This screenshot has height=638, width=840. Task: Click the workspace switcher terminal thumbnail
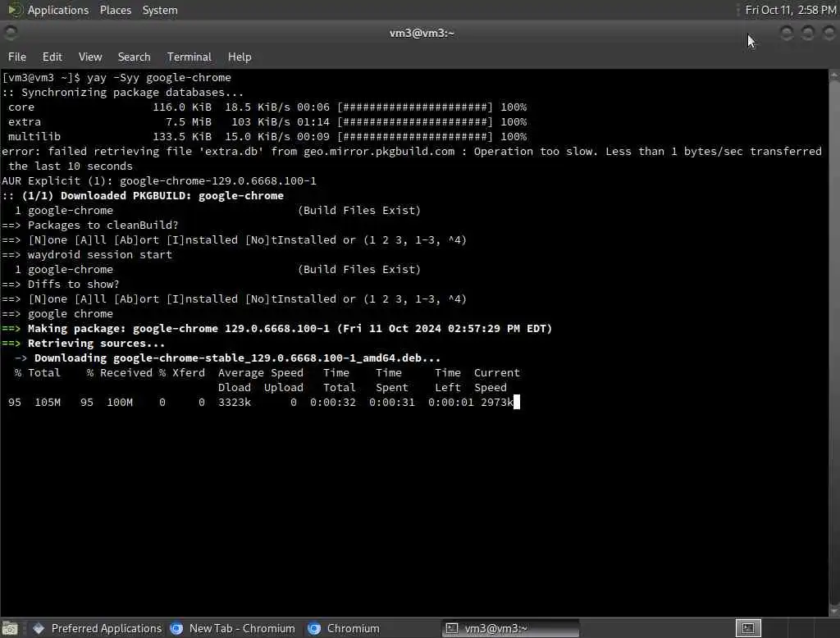coord(748,628)
